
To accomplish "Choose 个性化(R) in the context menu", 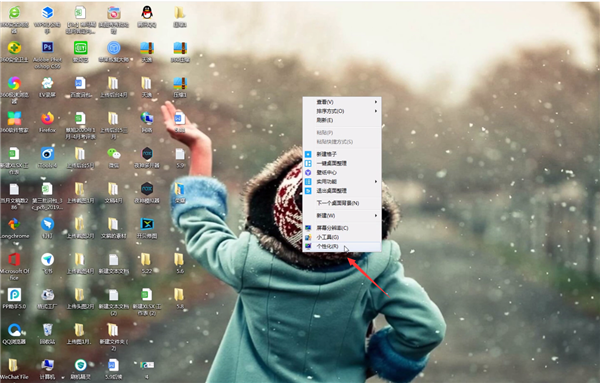I will pos(342,246).
